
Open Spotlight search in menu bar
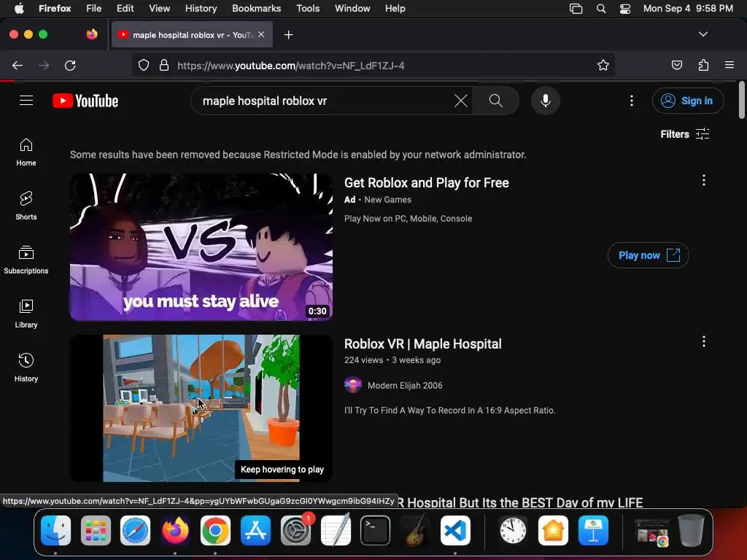pos(601,9)
